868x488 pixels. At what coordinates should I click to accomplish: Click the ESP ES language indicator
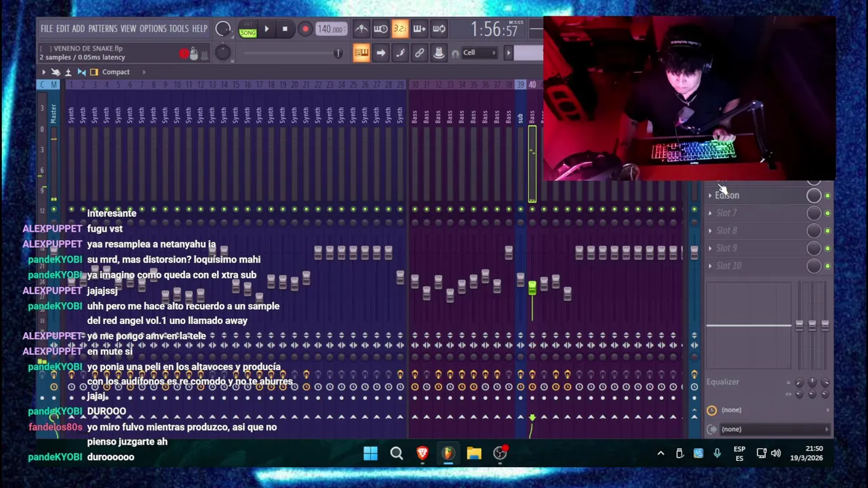click(x=739, y=453)
